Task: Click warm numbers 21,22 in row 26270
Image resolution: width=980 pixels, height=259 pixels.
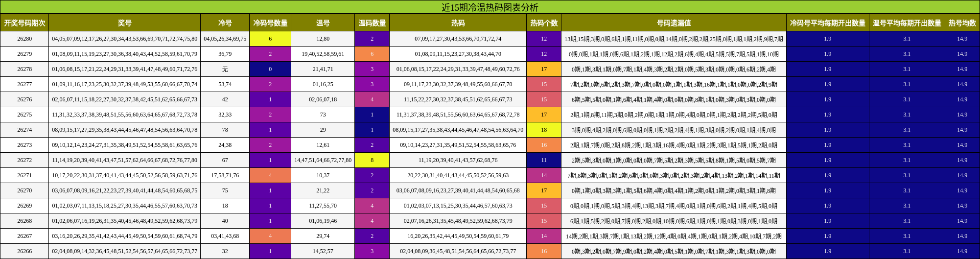Action: [323, 190]
